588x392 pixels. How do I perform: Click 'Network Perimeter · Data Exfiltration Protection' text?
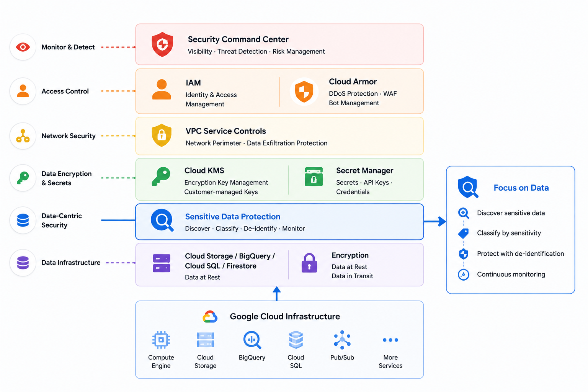point(256,143)
